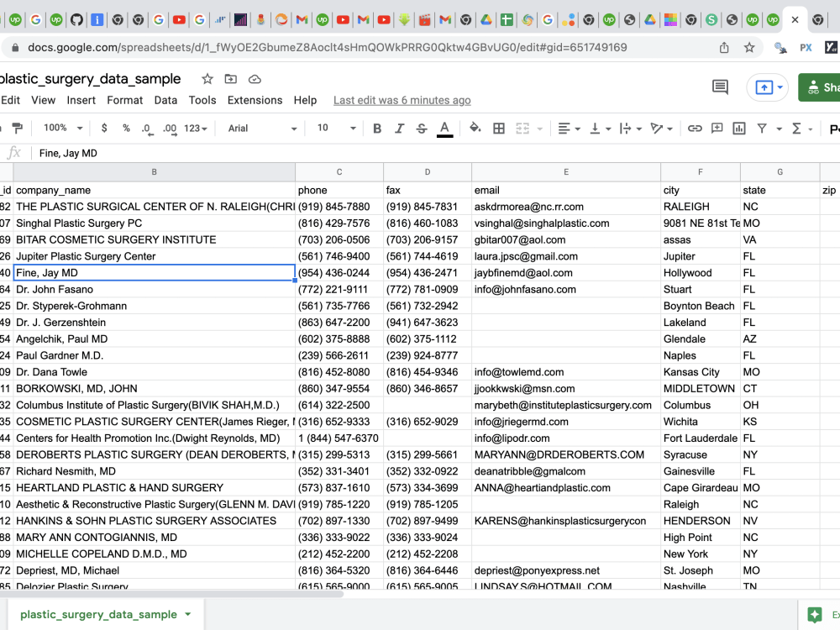
Task: Open the zoom 100% dropdown
Action: point(63,128)
